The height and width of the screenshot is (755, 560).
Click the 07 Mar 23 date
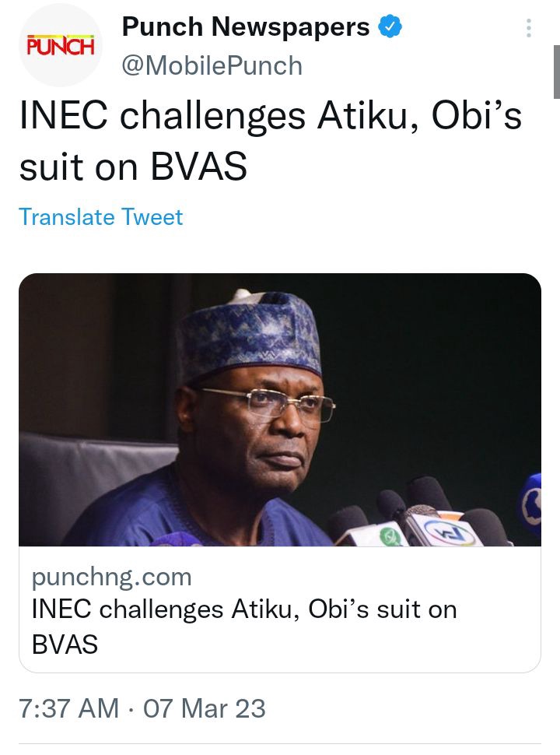[205, 708]
